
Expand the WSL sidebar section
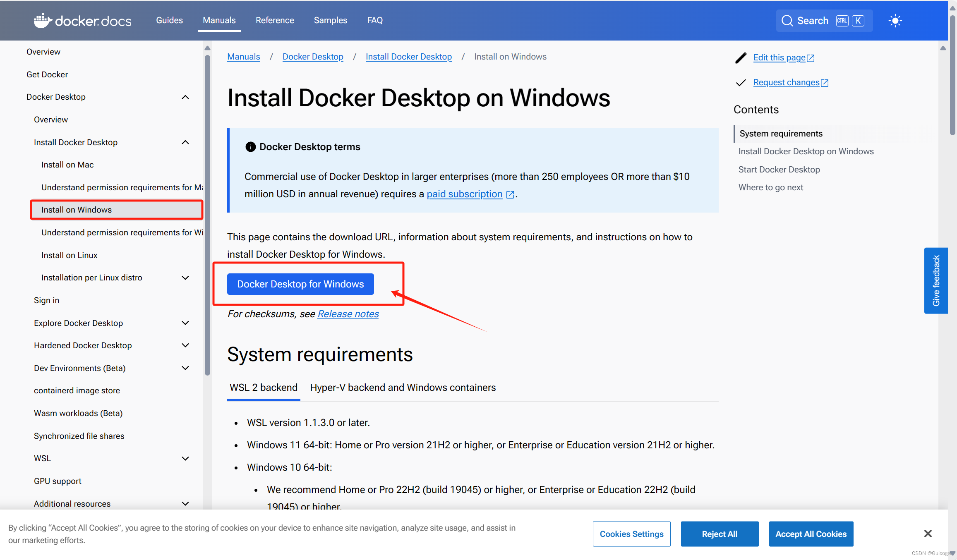(x=185, y=458)
